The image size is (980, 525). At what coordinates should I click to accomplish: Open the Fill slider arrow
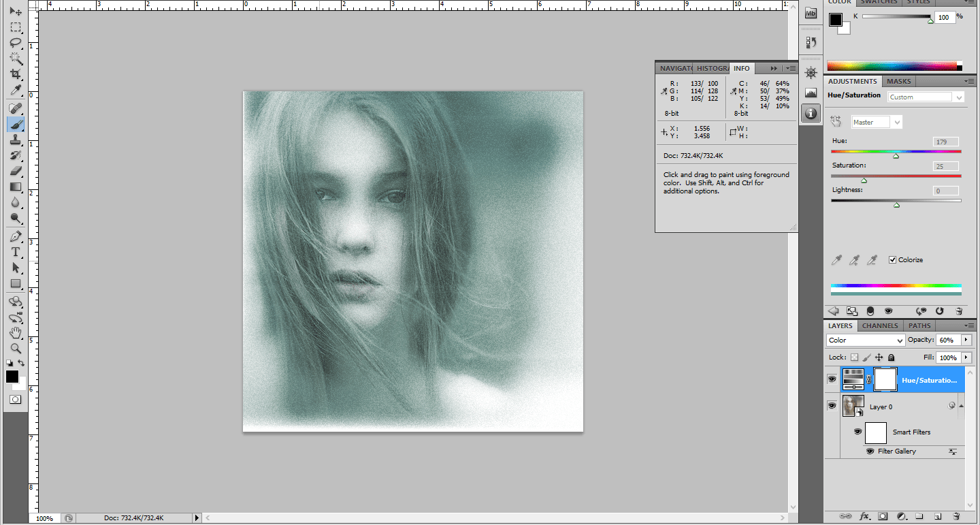coord(966,357)
